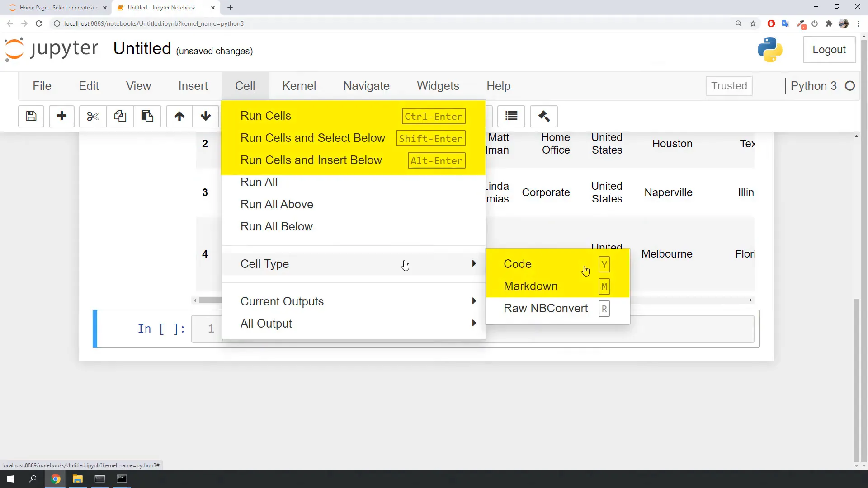Click the Logout button
Image resolution: width=868 pixels, height=488 pixels.
coord(829,50)
